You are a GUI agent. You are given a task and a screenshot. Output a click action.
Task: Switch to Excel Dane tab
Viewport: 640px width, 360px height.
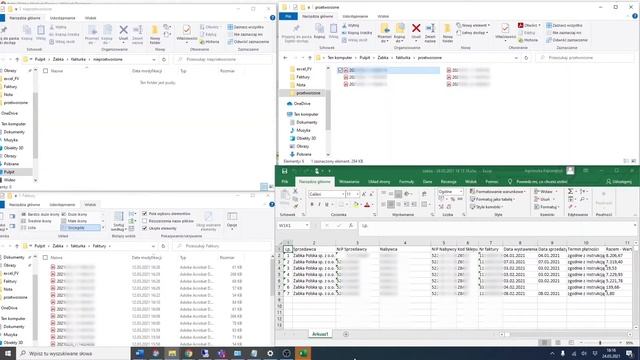coord(427,182)
